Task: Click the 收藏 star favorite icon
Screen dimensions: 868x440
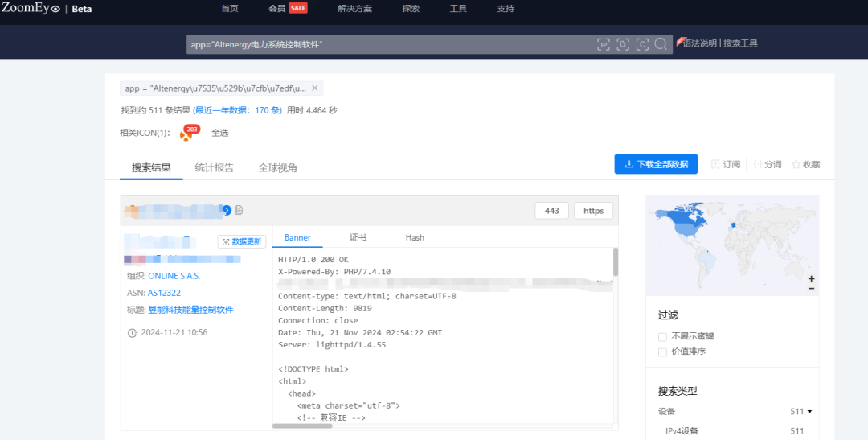Action: (x=796, y=165)
